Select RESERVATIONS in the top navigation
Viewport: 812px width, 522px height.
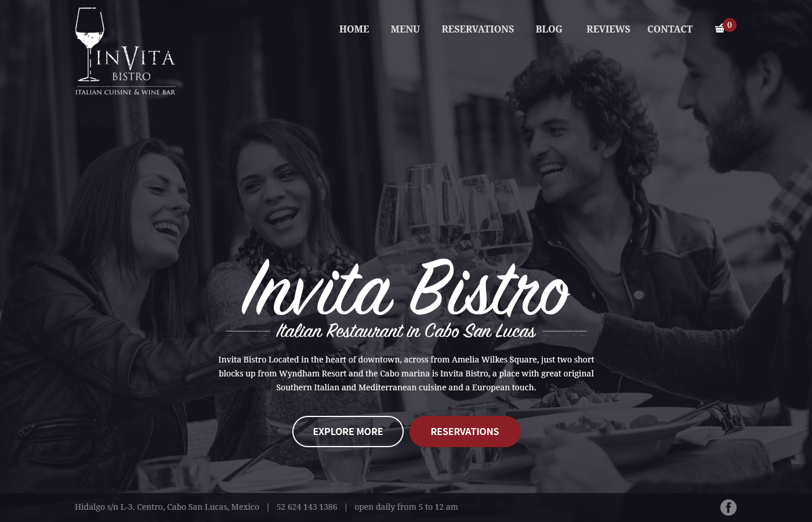477,29
